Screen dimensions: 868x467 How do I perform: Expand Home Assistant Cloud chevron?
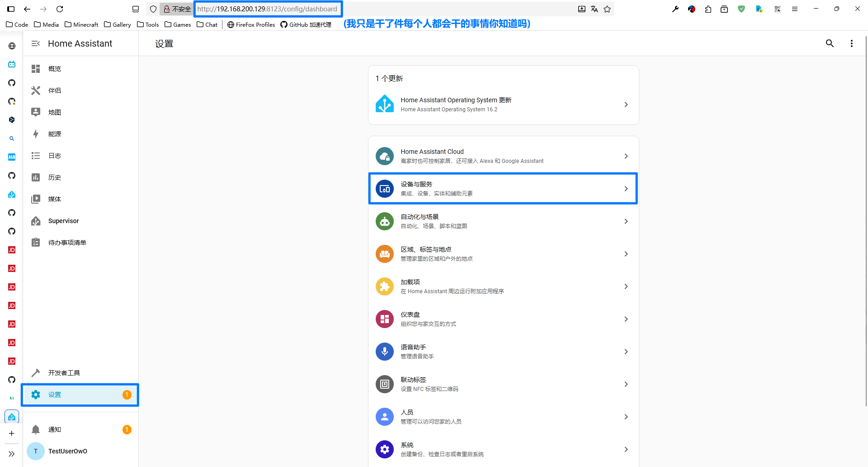pos(626,156)
